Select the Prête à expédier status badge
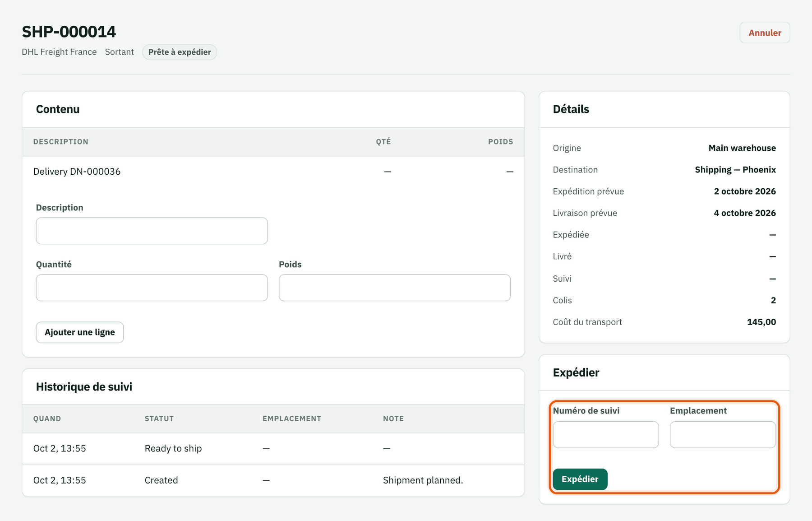 [180, 52]
